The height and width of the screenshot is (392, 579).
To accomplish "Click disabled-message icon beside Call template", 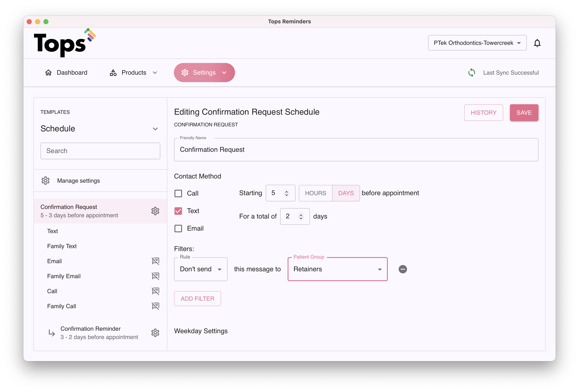I will (155, 291).
